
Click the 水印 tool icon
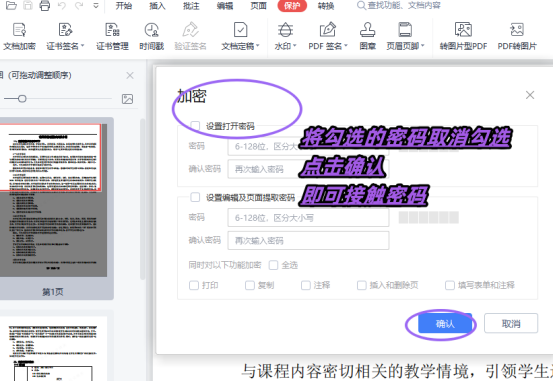[285, 30]
